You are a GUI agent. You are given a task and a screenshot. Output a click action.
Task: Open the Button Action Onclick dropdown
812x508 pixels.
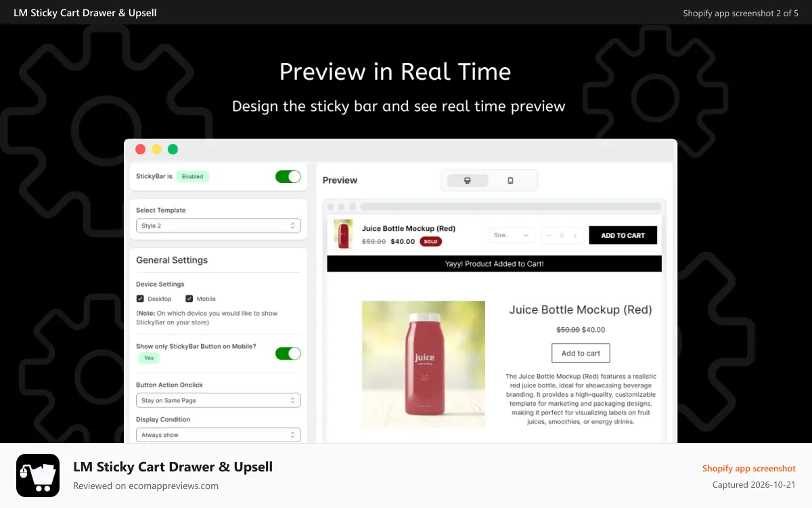219,400
